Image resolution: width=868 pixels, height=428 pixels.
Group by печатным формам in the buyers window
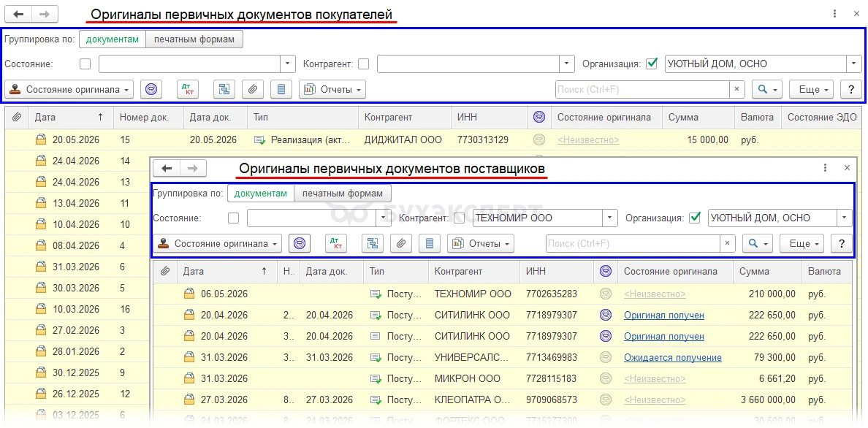click(194, 39)
